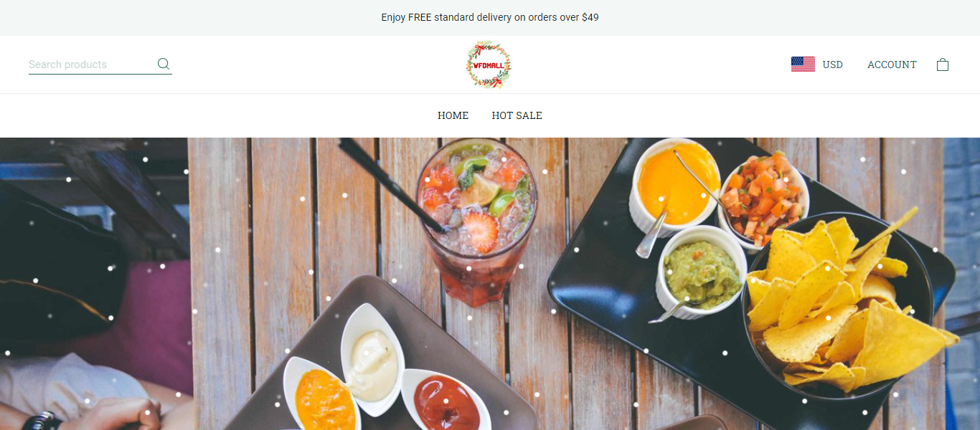
Task: Click the bowl of nacho chips
Action: [x=839, y=305]
